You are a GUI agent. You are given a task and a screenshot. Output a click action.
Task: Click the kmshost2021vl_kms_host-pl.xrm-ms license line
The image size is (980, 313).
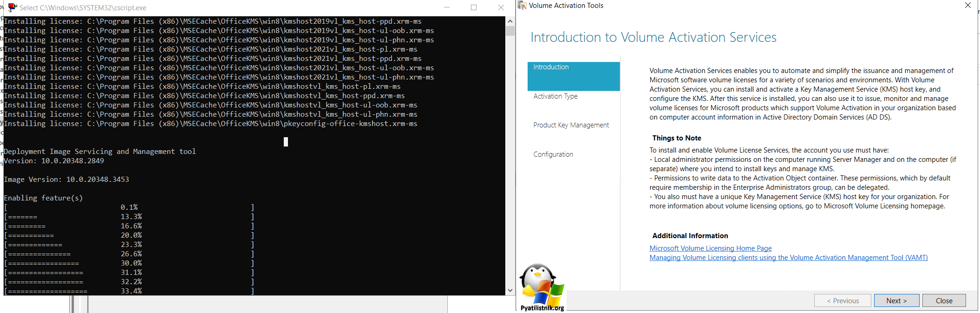210,49
